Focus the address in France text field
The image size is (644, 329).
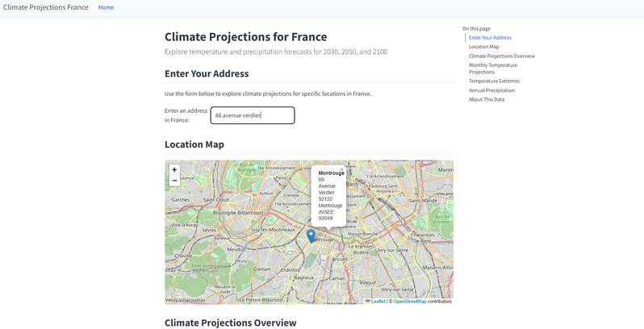point(253,115)
